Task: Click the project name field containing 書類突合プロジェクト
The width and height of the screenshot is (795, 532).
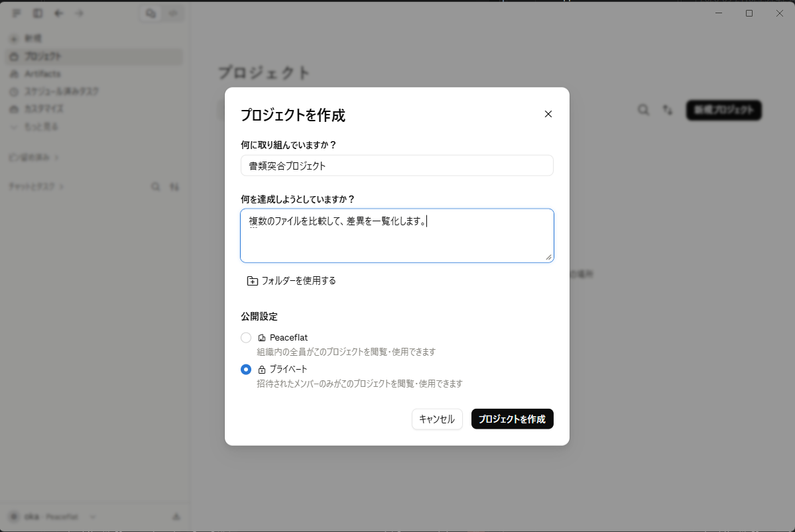Action: point(397,166)
